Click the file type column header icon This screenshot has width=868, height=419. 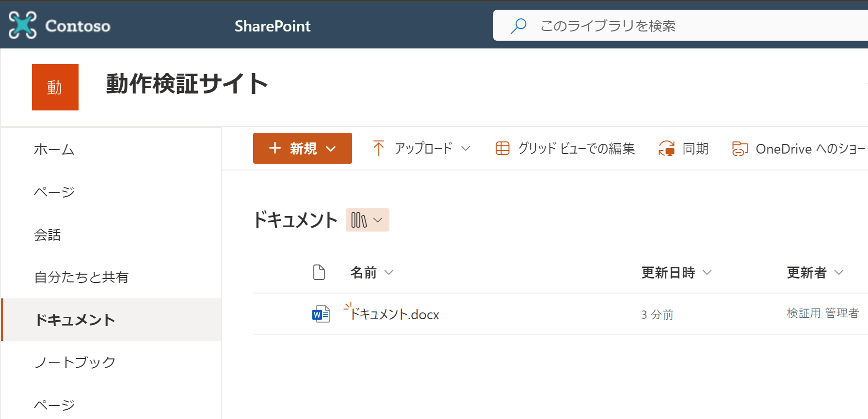point(319,272)
